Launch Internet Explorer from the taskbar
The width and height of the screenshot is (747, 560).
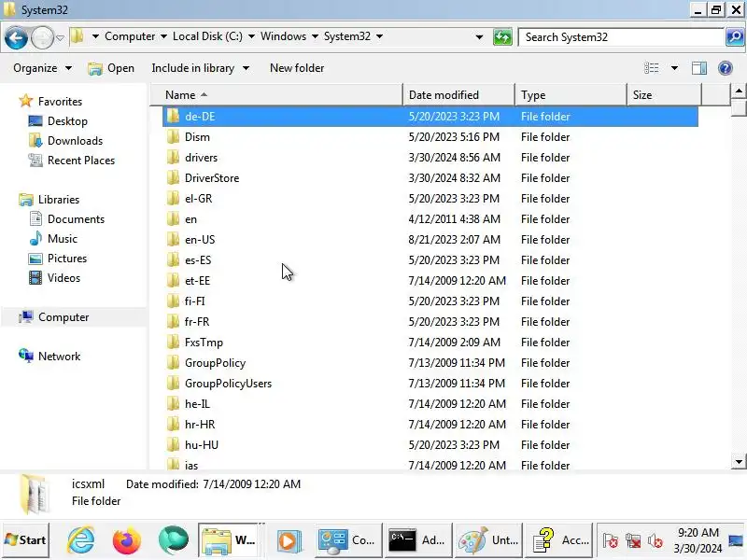81,540
